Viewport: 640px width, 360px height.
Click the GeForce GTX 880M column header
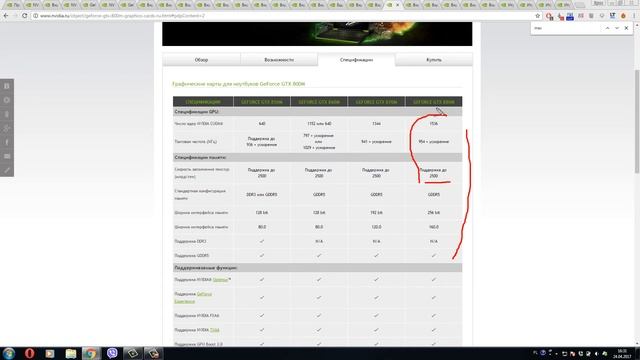pos(433,102)
